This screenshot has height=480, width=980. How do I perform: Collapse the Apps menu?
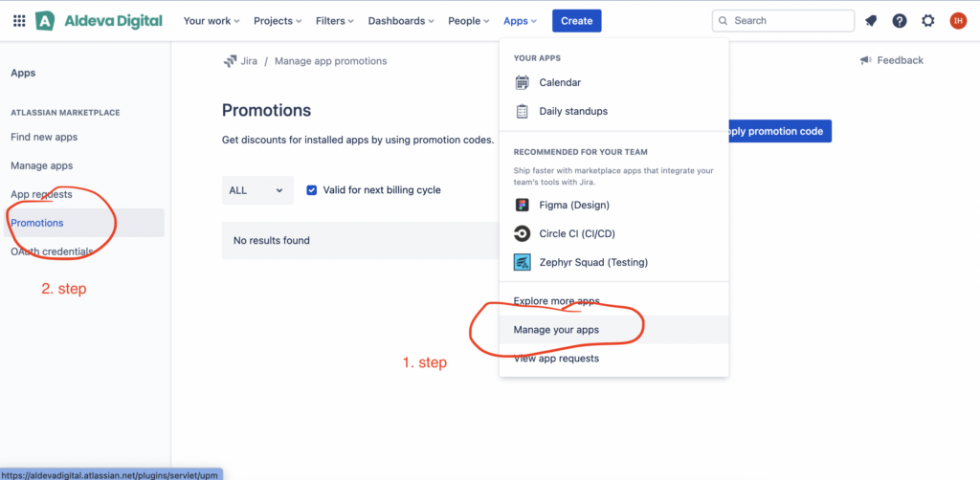tap(520, 21)
